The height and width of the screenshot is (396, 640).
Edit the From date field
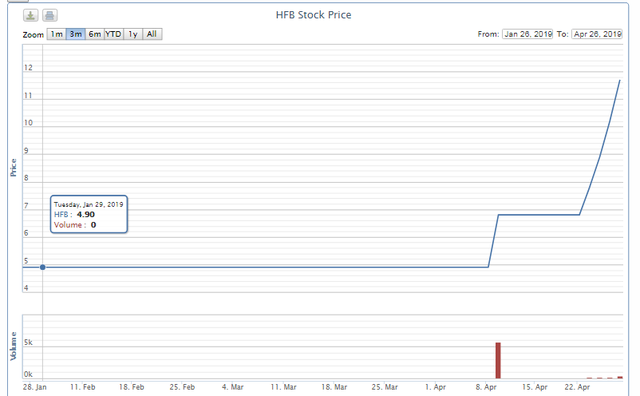(527, 34)
